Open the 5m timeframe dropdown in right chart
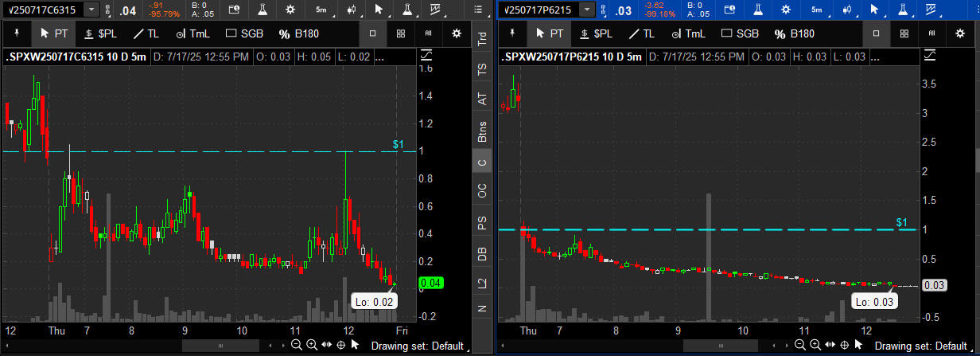This screenshot has width=980, height=356. [x=816, y=10]
